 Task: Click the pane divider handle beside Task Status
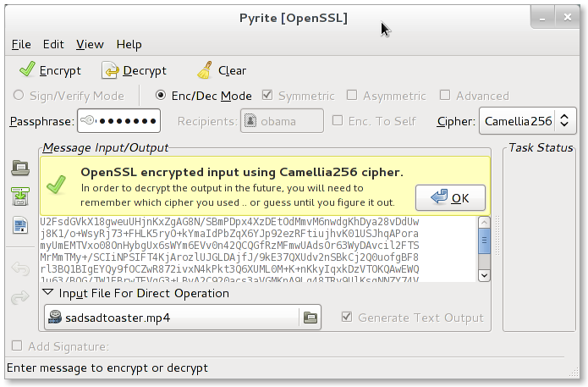pos(497,235)
